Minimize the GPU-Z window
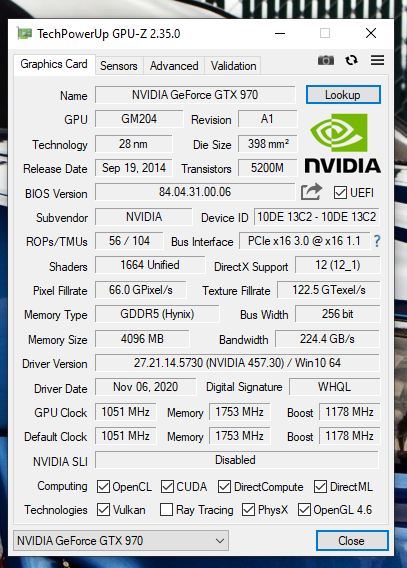Screen dimensions: 407x568 (x=280, y=33)
